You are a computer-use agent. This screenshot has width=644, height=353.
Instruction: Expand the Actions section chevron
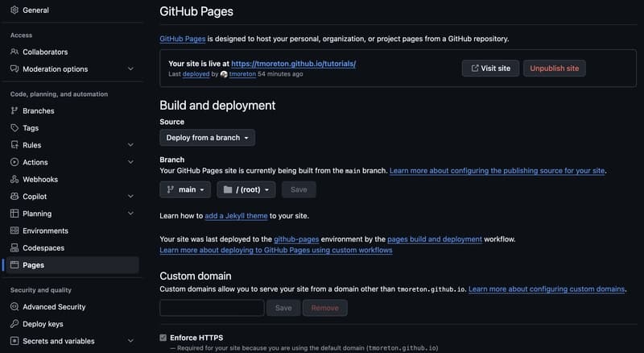click(130, 162)
